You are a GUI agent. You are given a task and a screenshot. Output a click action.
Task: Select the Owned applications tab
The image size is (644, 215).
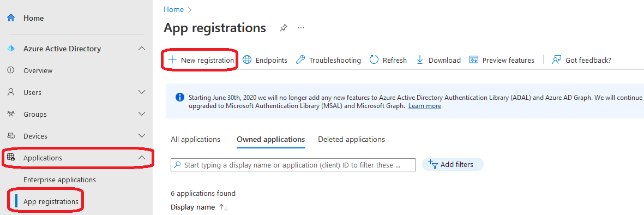pos(270,139)
